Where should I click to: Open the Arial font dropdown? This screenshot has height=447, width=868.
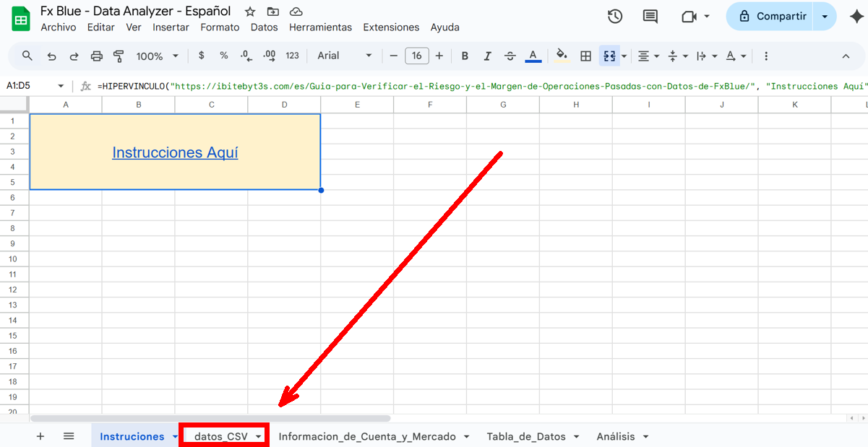coord(345,56)
